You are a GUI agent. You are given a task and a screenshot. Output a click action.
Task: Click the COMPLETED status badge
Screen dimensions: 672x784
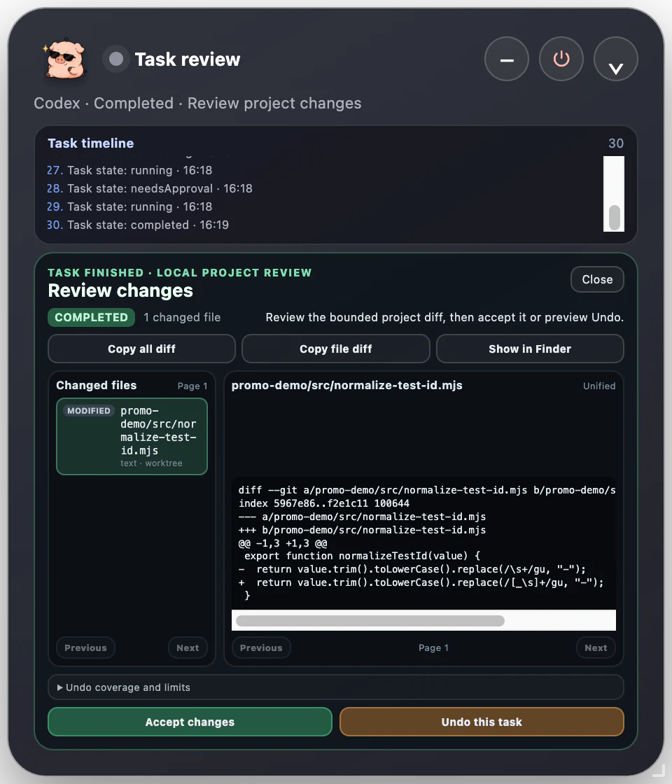point(91,317)
